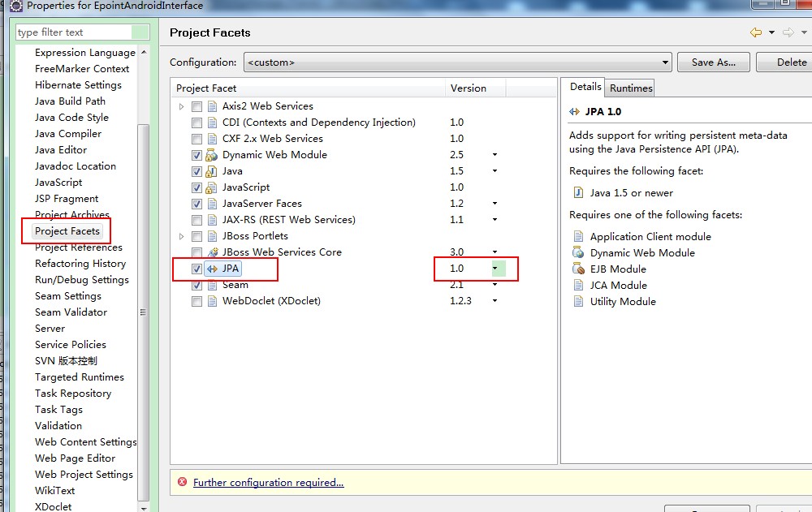Image resolution: width=812 pixels, height=512 pixels.
Task: Click the Axis2 Web Services facet icon
Action: click(x=212, y=106)
